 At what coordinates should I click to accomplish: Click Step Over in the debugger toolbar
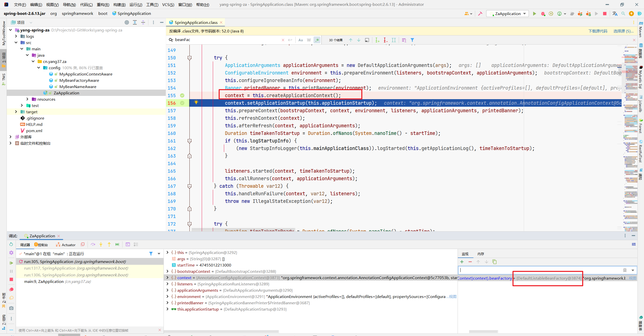pyautogui.click(x=93, y=244)
